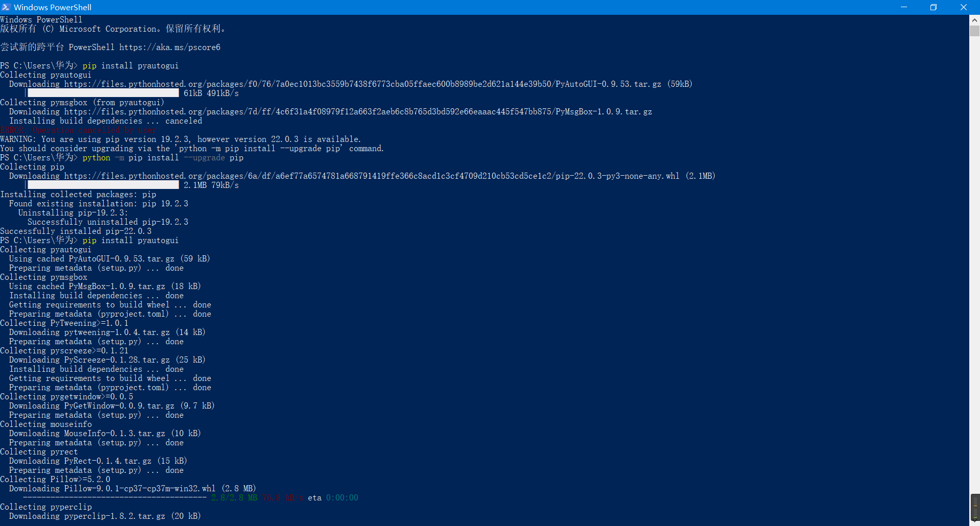This screenshot has width=980, height=526.
Task: Click "Collecting Pillow>=5.2.0" line
Action: pos(55,480)
